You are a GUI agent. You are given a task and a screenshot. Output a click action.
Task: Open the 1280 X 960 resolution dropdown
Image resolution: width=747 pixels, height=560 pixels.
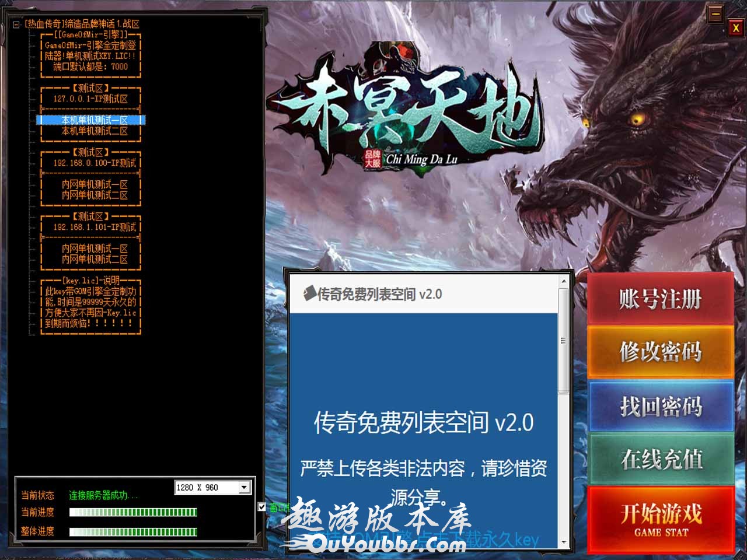[x=245, y=487]
